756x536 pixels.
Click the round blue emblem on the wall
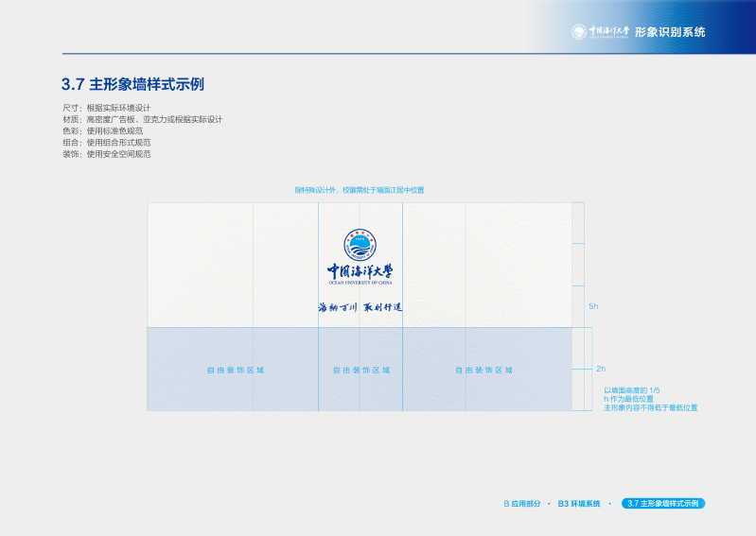pos(360,245)
